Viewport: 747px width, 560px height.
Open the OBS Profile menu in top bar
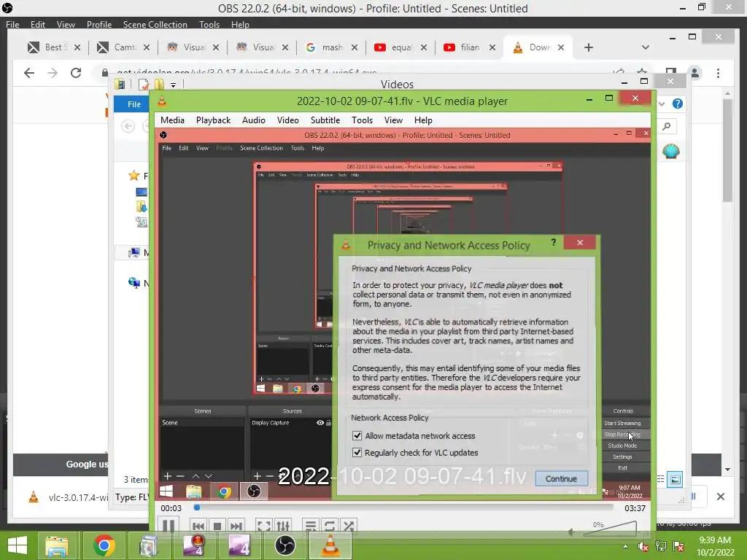click(x=99, y=24)
